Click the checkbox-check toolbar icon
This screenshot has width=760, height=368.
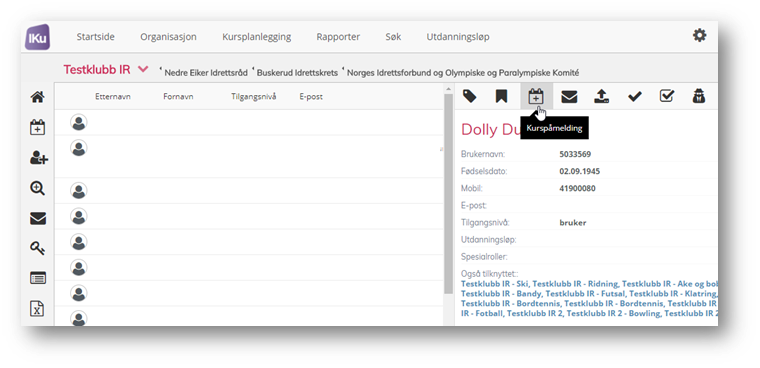pos(667,96)
